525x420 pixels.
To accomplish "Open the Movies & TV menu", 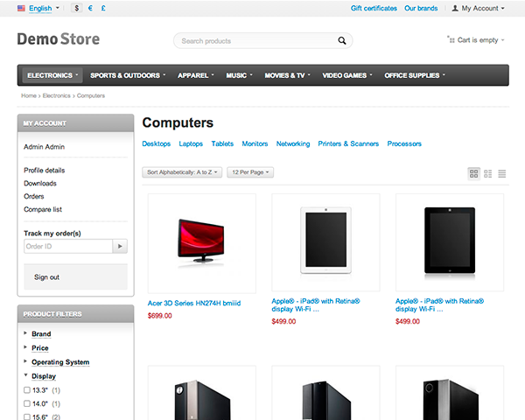I will 287,75.
